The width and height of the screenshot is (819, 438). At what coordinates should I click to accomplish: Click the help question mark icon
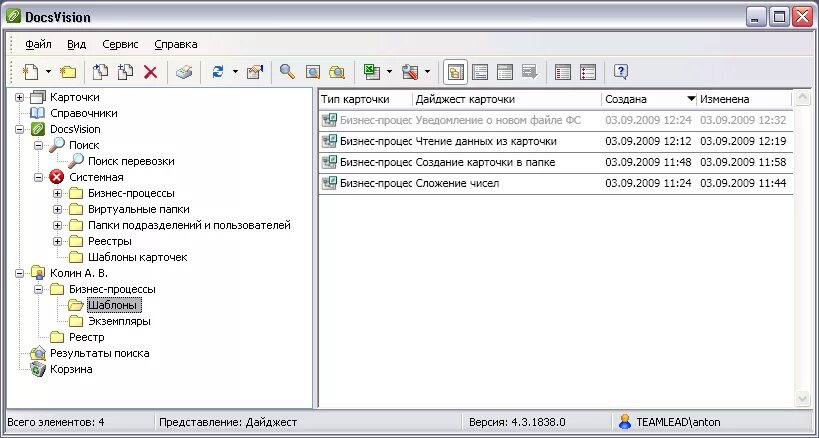pos(621,72)
